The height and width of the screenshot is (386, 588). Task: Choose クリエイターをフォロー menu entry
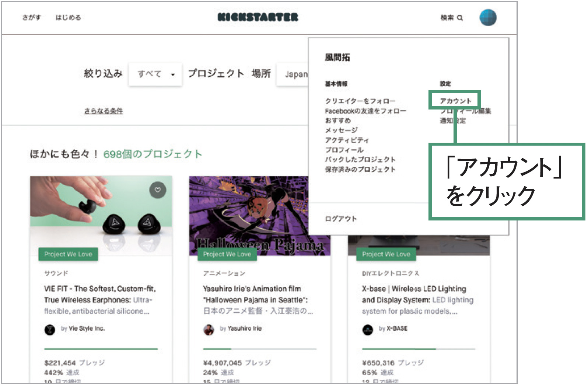pos(360,101)
